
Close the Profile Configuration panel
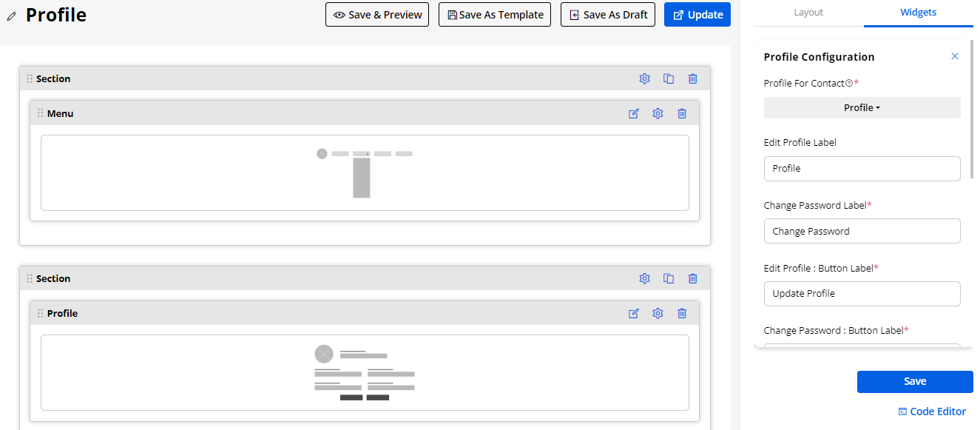[955, 56]
